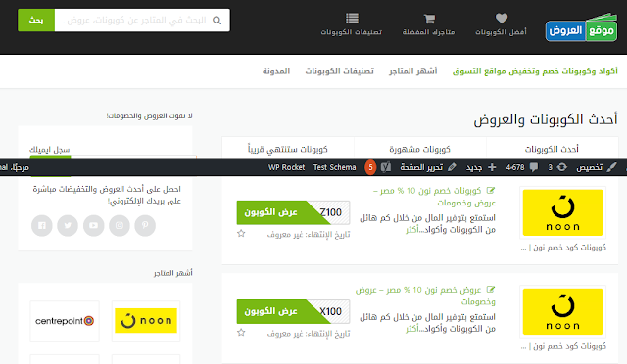The width and height of the screenshot is (627, 364).
Task: Click edit icon beside عروض خصم نون title
Action: point(491,289)
